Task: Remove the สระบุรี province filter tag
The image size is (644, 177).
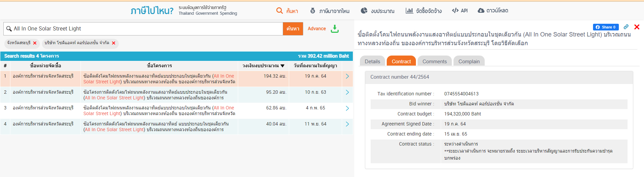Action: point(35,43)
